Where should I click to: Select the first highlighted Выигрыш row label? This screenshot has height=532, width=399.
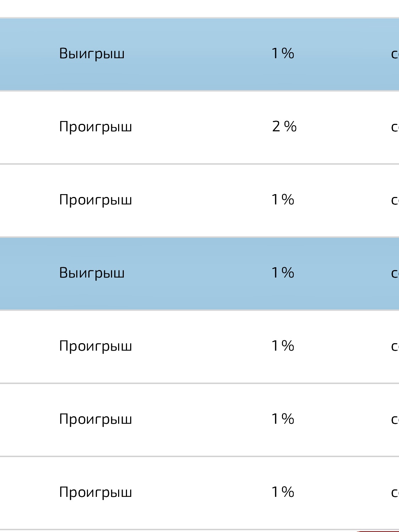[92, 54]
